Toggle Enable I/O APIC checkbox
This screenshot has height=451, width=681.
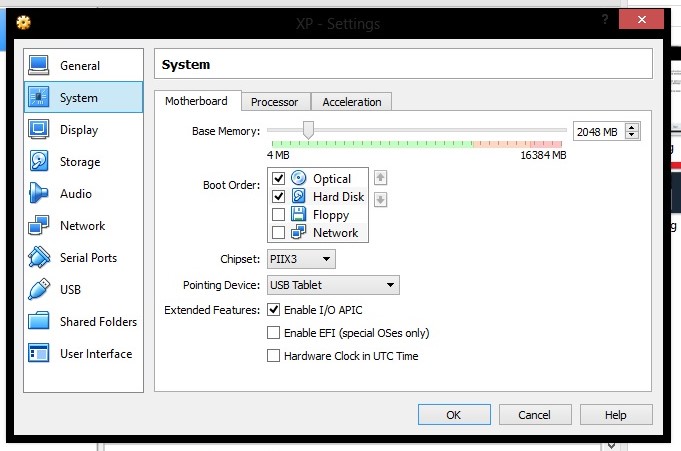click(x=274, y=310)
